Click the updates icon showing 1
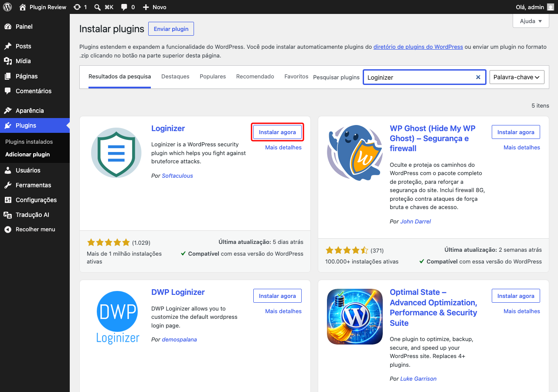This screenshot has height=392, width=558. click(x=77, y=7)
